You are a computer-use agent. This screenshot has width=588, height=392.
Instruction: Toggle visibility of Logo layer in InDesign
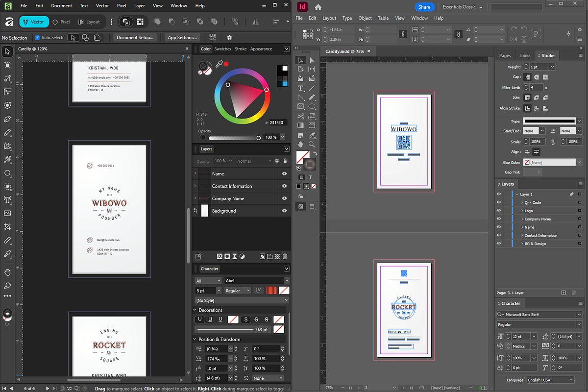point(499,211)
